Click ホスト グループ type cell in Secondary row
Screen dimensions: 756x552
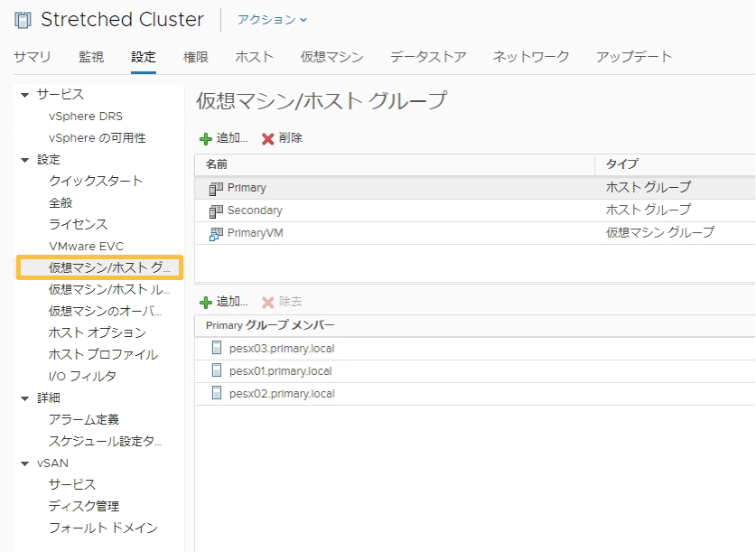[648, 210]
